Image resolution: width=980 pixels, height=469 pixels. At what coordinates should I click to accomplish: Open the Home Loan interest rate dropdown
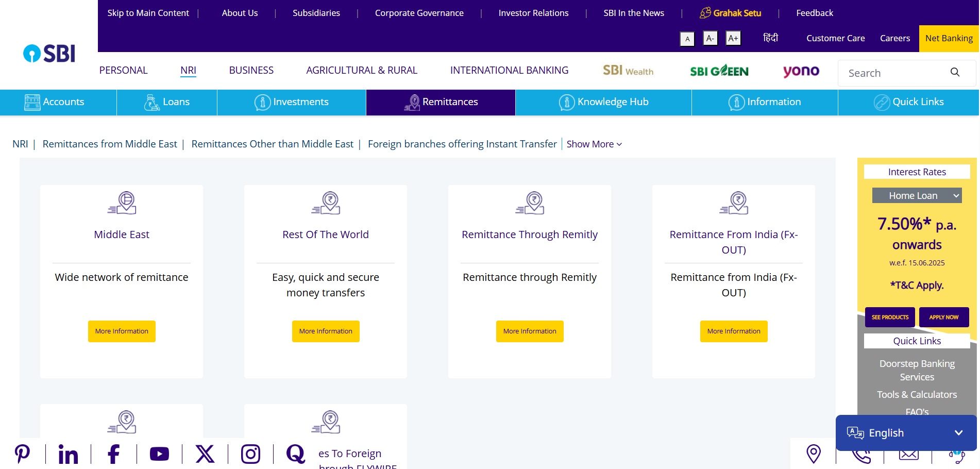(917, 195)
